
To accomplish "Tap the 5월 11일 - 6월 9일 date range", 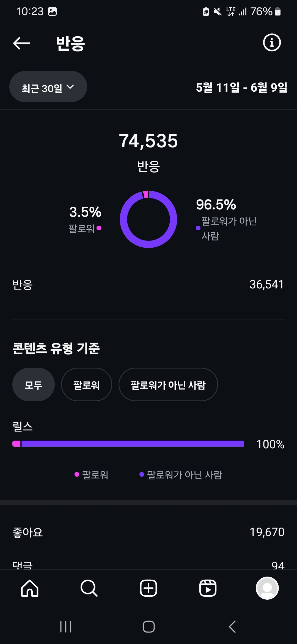I will 241,88.
